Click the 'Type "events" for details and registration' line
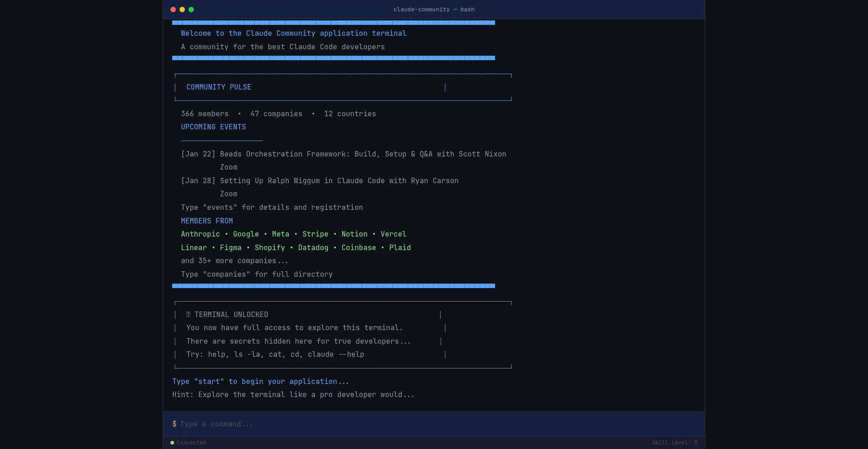Screen dimensions: 868x449 pos(272,208)
